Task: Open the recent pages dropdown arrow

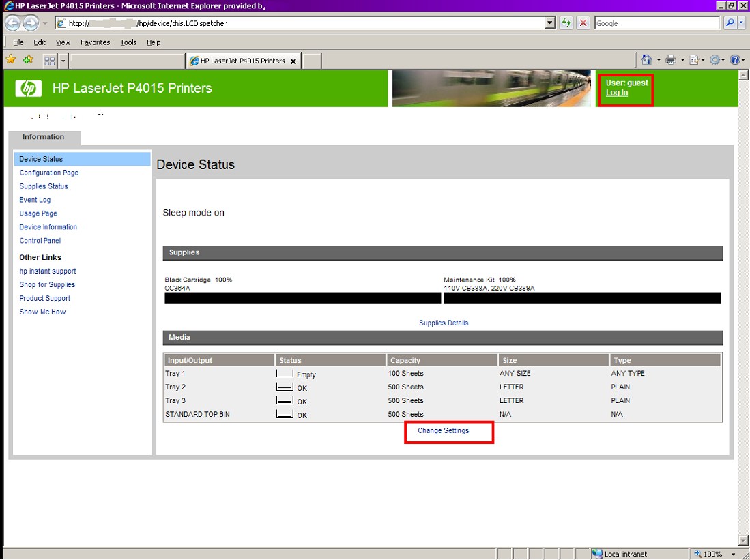Action: (45, 23)
